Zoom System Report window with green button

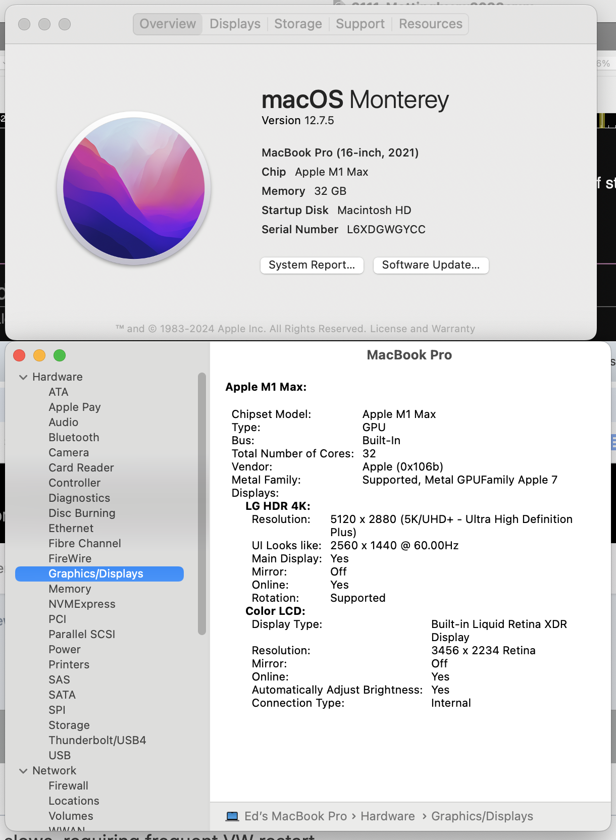[60, 355]
